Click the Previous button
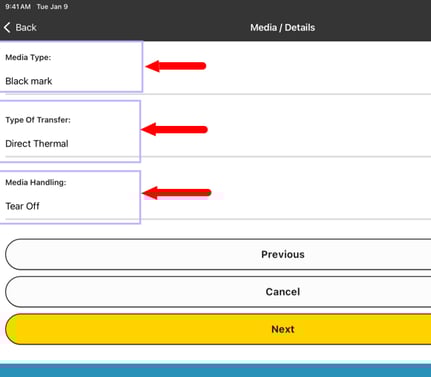This screenshot has width=431, height=377. coord(218,254)
